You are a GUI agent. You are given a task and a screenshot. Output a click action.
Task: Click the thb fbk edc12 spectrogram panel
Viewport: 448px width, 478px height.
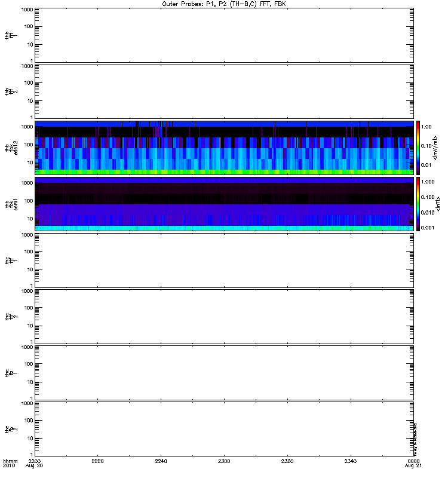(x=225, y=148)
